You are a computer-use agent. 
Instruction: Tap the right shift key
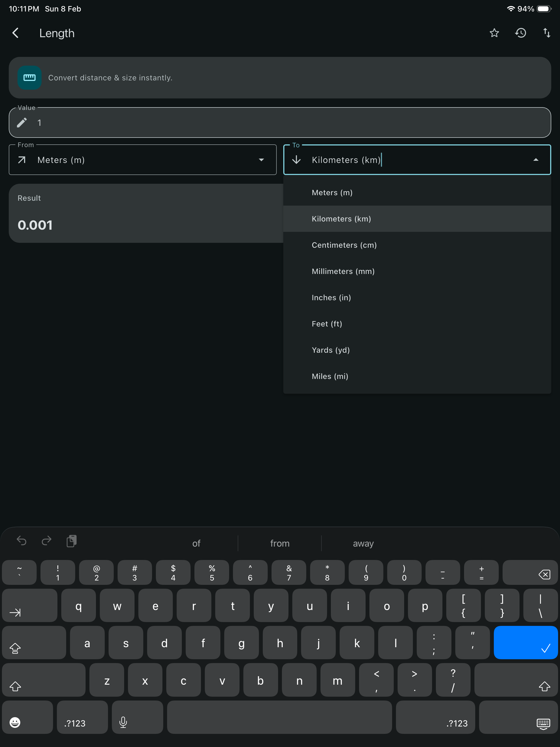[516, 680]
